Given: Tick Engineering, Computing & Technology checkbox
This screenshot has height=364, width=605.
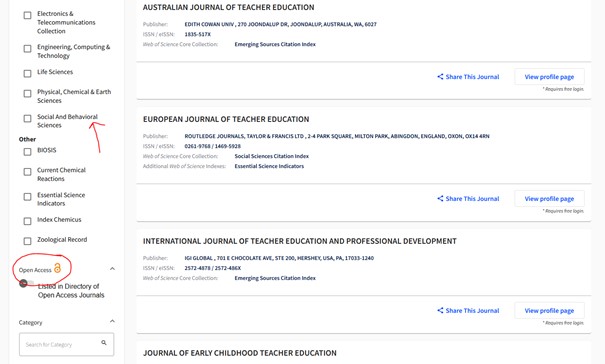Looking at the screenshot, I should coord(27,49).
